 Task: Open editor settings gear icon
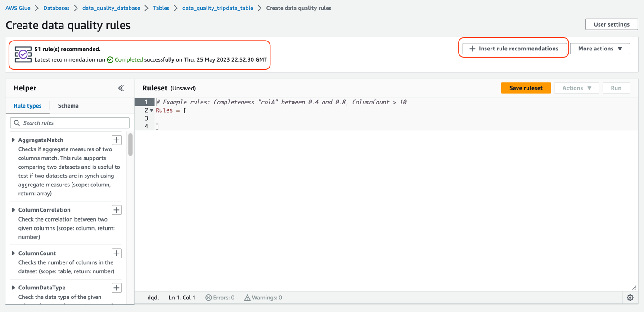tap(630, 298)
